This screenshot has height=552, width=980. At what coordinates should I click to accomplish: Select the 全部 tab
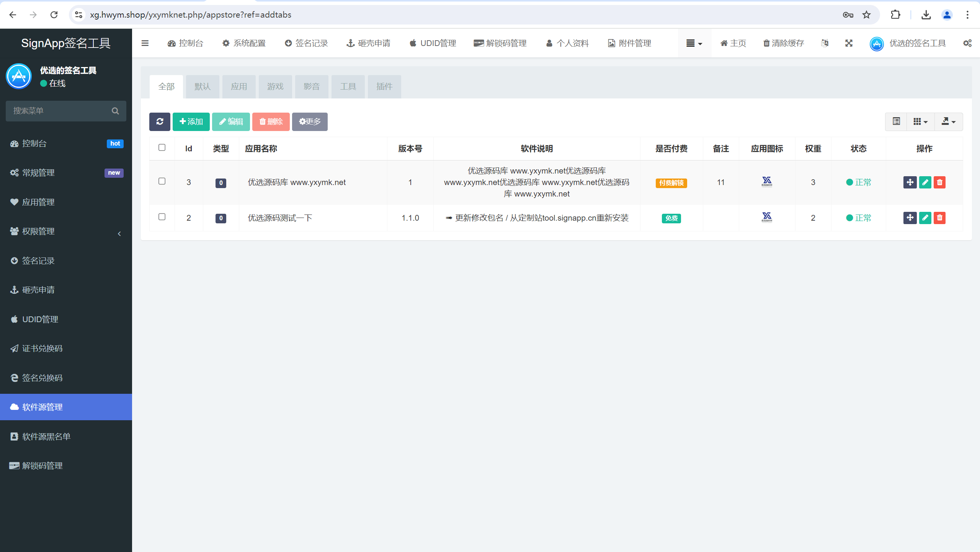166,87
